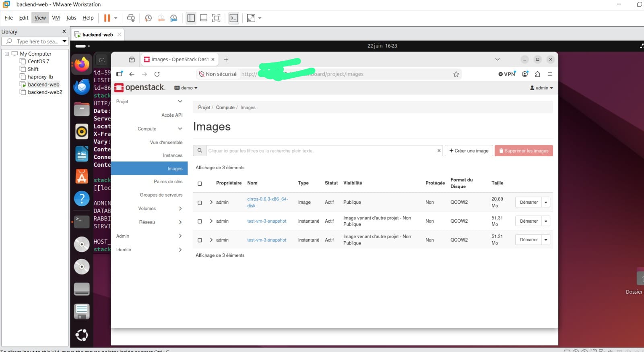
Task: Open the admin user dropdown
Action: point(541,88)
